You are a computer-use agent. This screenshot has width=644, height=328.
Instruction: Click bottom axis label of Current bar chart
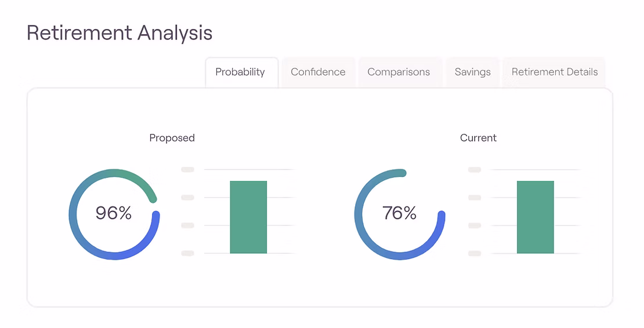point(475,253)
